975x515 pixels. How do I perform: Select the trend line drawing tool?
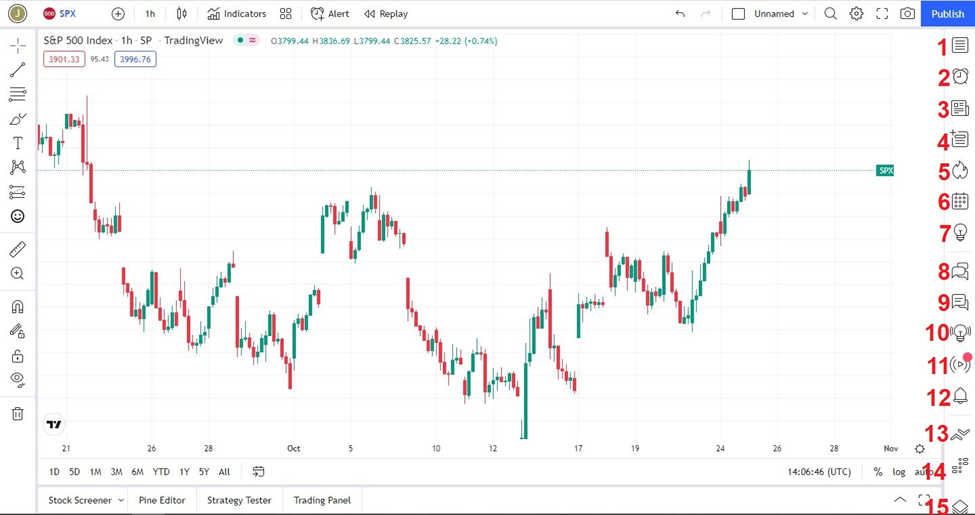[x=17, y=70]
